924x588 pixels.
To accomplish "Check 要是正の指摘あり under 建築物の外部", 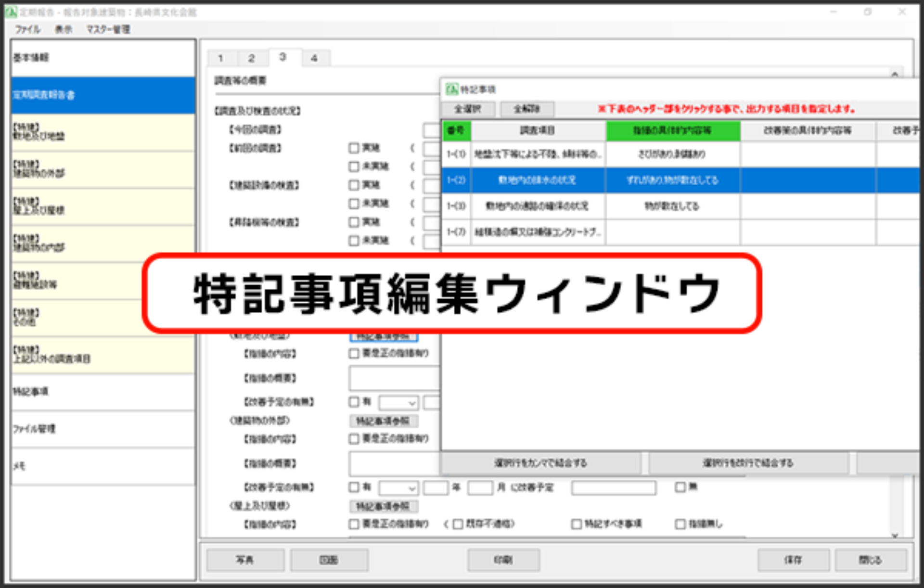I will (354, 439).
